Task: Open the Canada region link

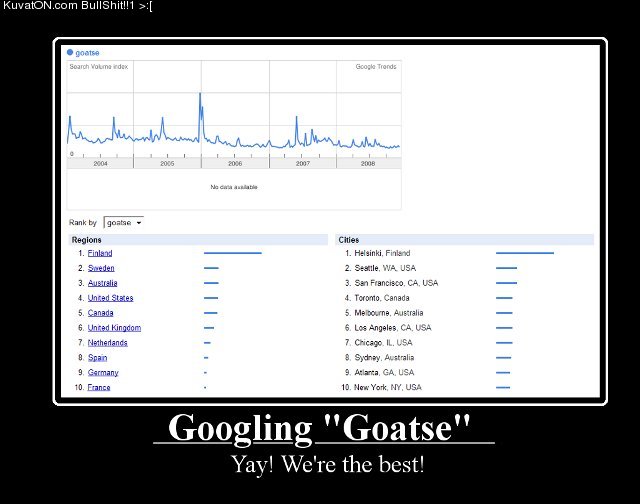Action: pyautogui.click(x=100, y=313)
